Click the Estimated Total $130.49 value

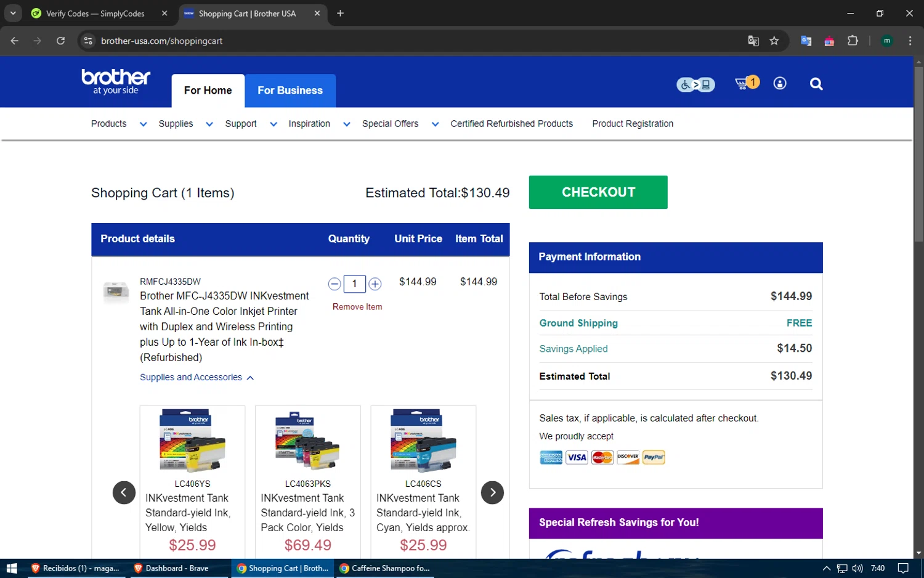click(791, 376)
